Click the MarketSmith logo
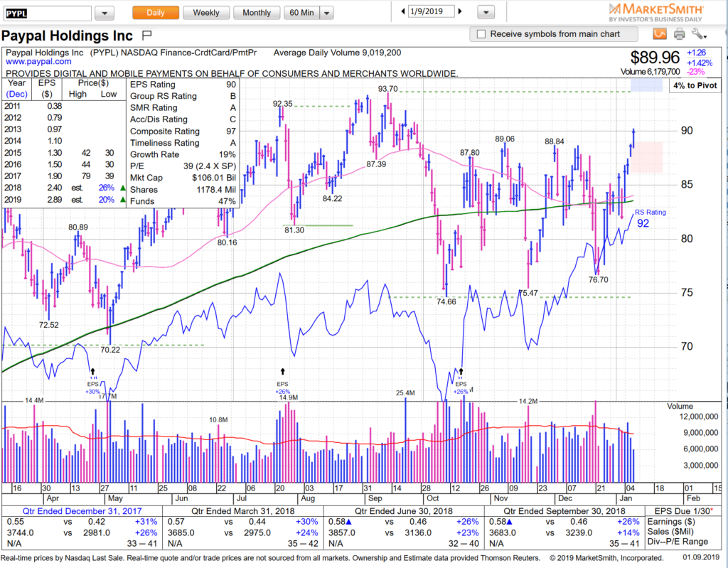This screenshot has width=728, height=568. [x=656, y=13]
